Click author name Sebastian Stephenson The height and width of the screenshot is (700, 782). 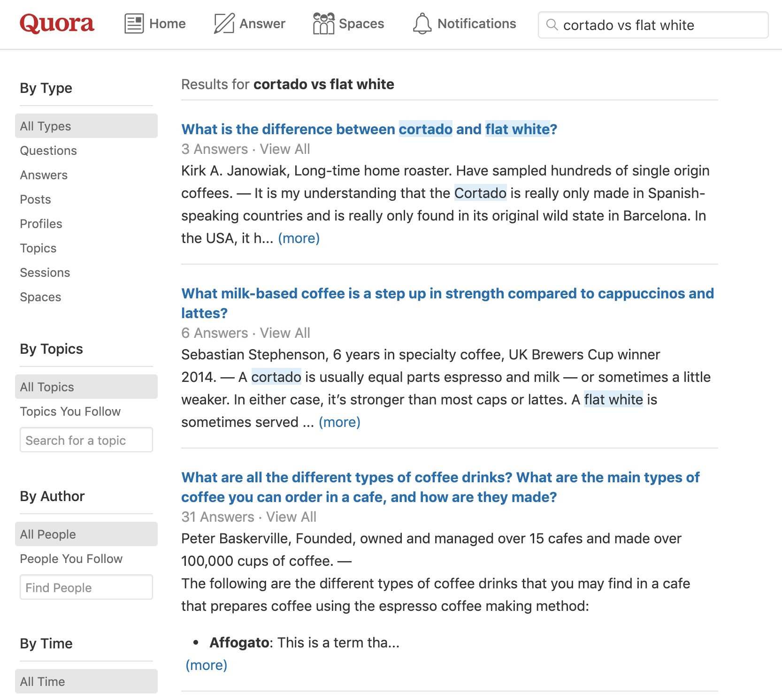(253, 355)
